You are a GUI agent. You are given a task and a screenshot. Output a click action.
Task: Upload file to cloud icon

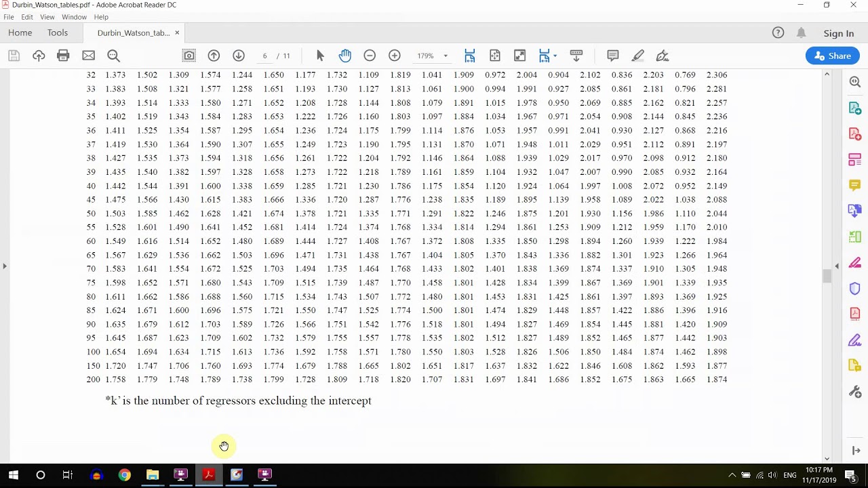[39, 56]
